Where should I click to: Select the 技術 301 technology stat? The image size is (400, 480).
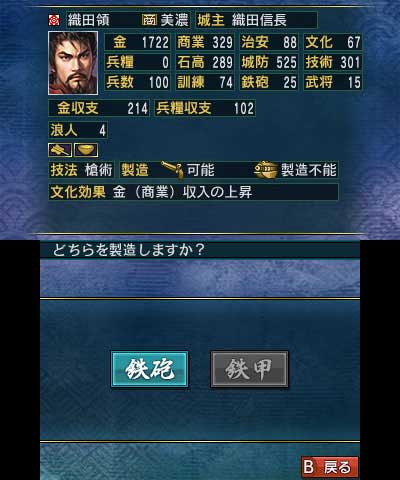333,62
